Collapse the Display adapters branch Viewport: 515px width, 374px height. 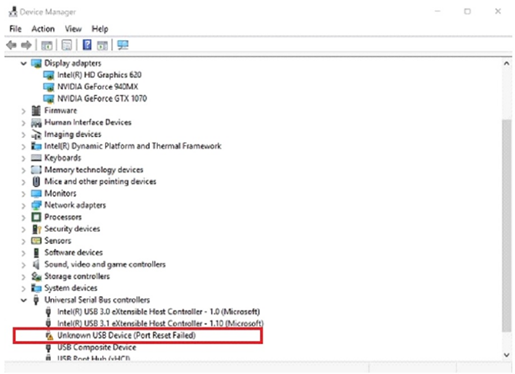coord(23,63)
